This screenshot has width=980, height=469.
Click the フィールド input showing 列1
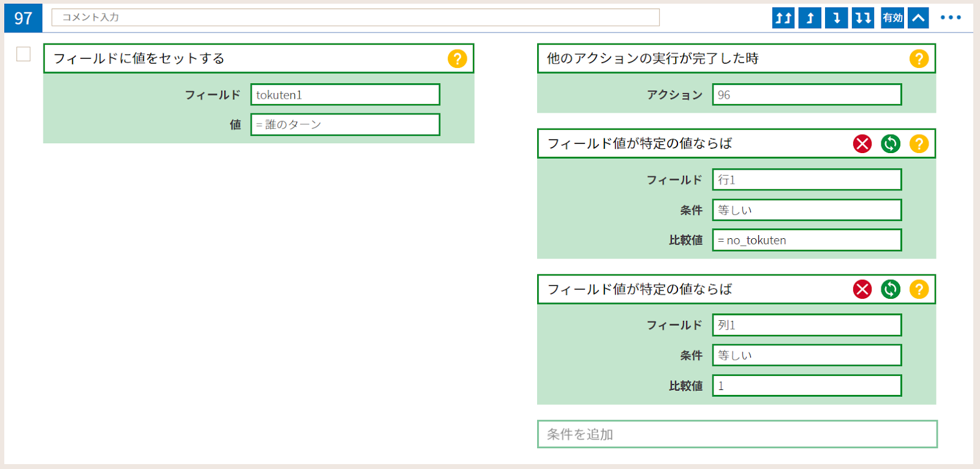point(807,325)
